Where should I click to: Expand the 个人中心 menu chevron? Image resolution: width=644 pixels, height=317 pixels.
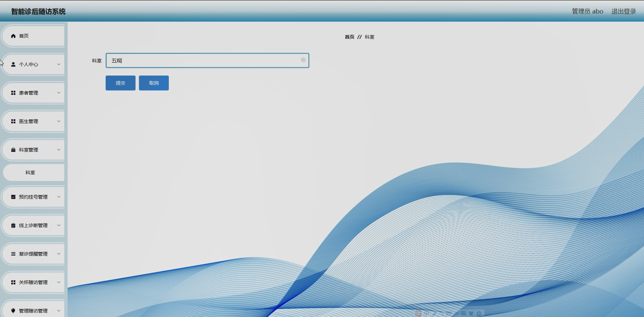tap(59, 64)
